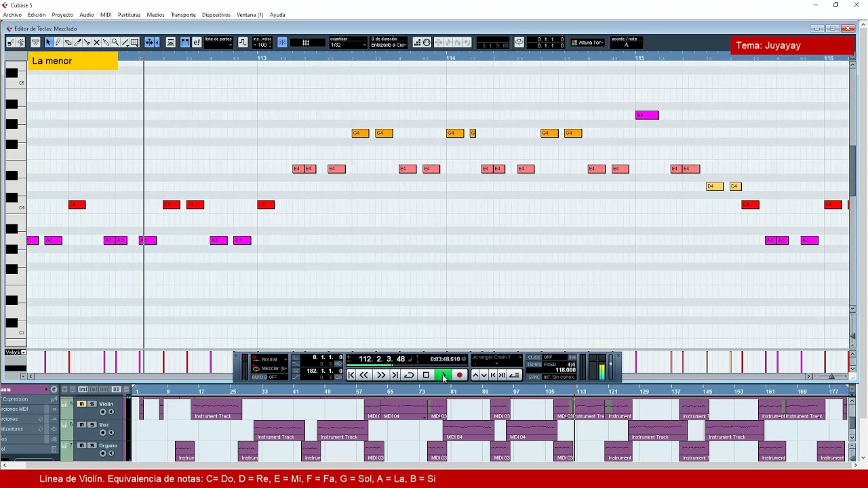Viewport: 868px width, 488px height.
Task: Solo the Violin track
Action: click(x=92, y=404)
